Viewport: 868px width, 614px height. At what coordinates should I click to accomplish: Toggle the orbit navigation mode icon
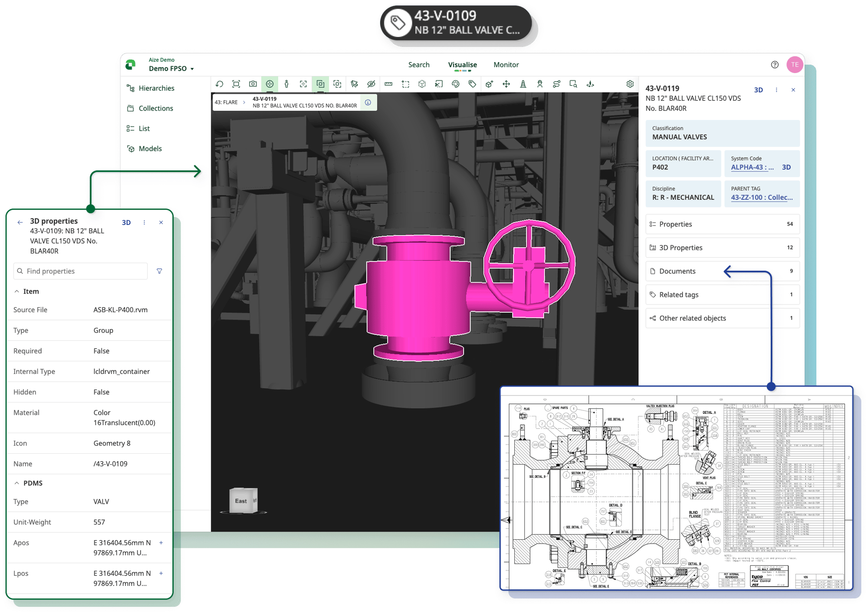tap(270, 84)
